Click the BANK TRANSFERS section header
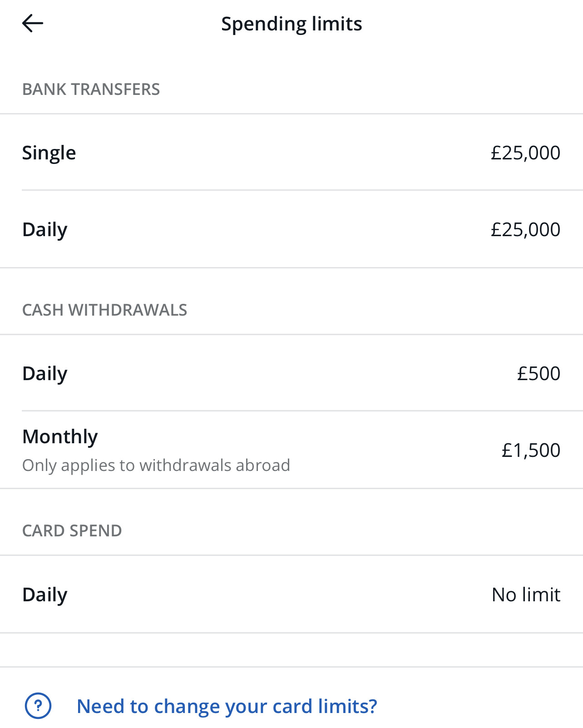Viewport: 583px width, 728px height. coord(91,89)
